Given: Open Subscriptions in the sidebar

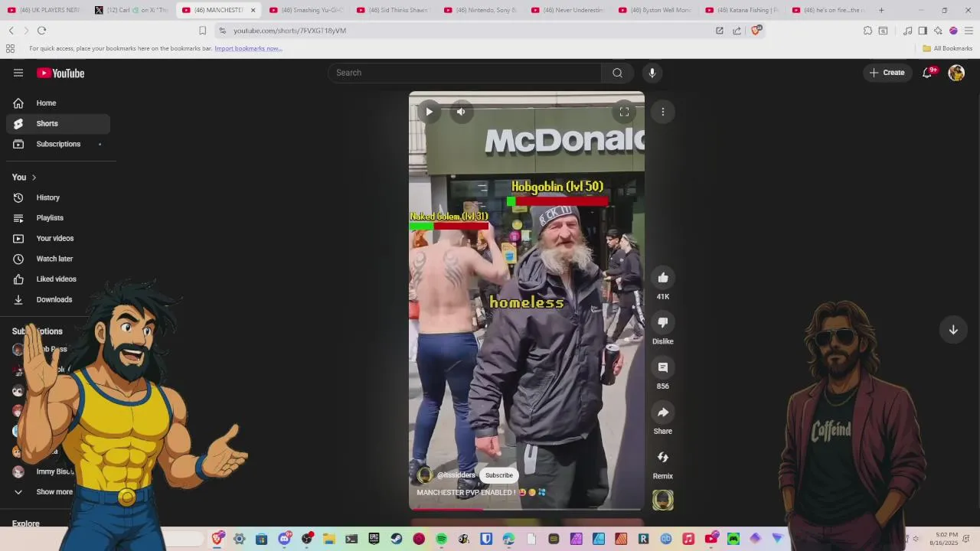Looking at the screenshot, I should tap(58, 144).
